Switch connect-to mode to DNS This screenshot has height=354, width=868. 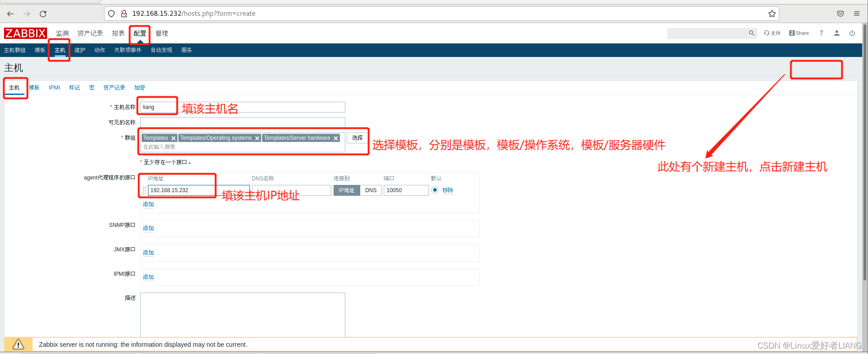click(371, 190)
